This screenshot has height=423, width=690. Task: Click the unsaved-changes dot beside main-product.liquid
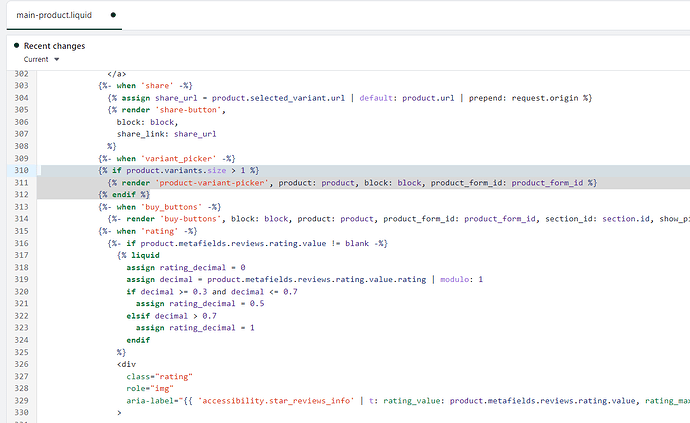click(112, 17)
